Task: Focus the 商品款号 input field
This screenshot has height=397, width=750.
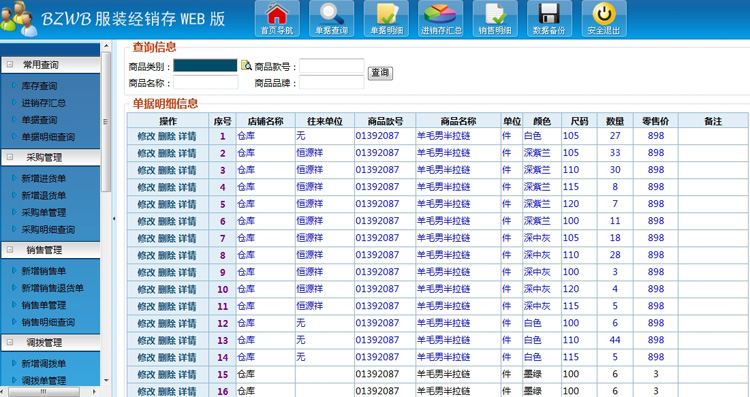Action: click(331, 66)
